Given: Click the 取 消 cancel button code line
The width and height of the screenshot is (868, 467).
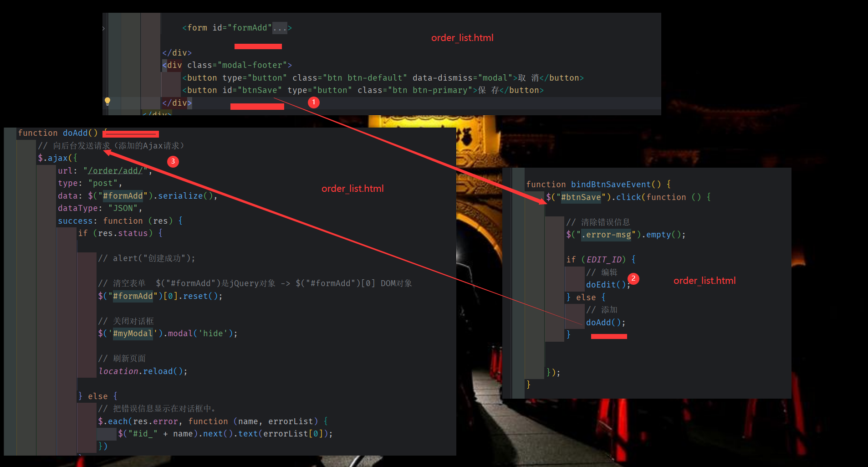Looking at the screenshot, I should pos(383,78).
